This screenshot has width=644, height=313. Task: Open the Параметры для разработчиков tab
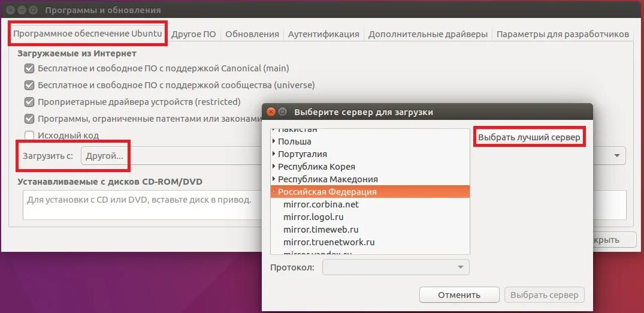point(563,34)
